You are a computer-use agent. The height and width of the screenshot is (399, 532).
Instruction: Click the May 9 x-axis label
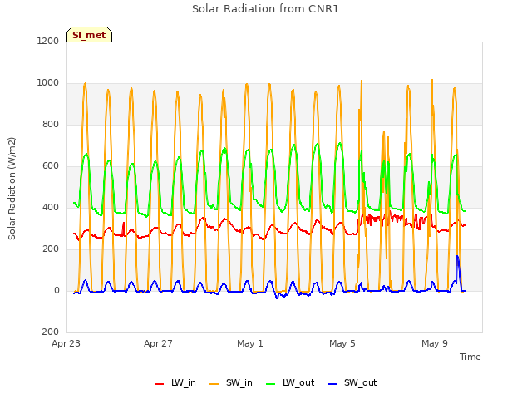click(x=435, y=343)
